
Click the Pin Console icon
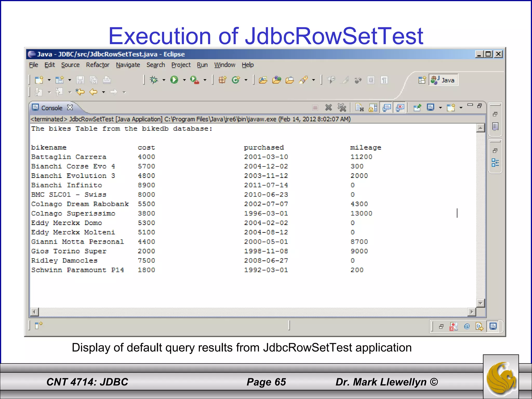(417, 107)
